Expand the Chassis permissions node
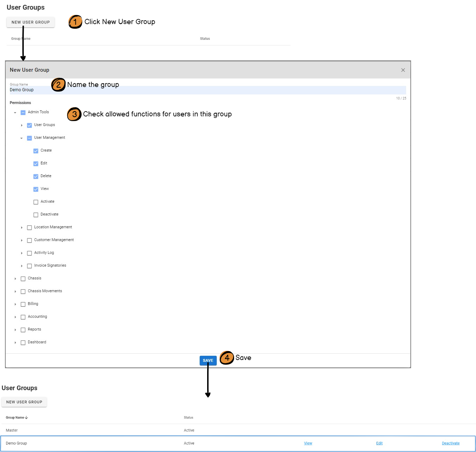The width and height of the screenshot is (476, 452). (x=15, y=279)
